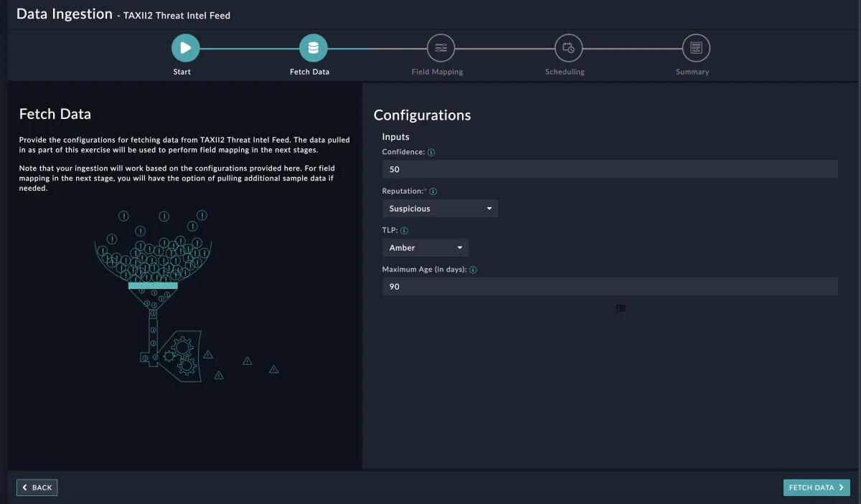This screenshot has width=861, height=504.
Task: Click the Summary step label
Action: click(x=692, y=72)
